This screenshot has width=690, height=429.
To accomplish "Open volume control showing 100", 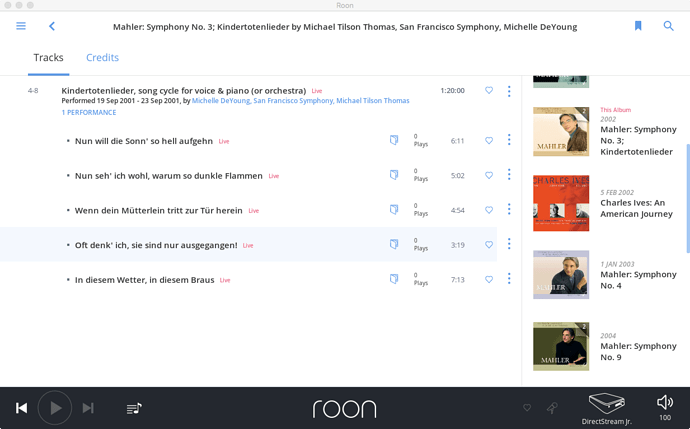I will [x=665, y=407].
